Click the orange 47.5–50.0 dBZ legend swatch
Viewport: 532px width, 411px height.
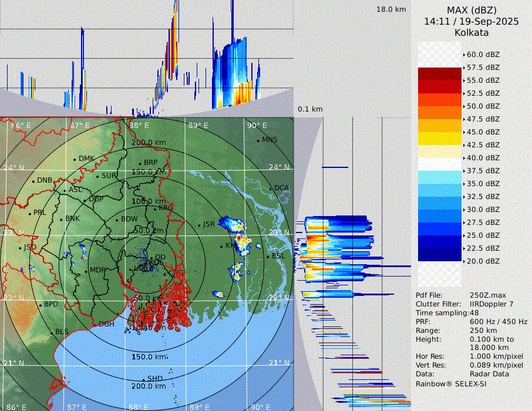click(439, 113)
